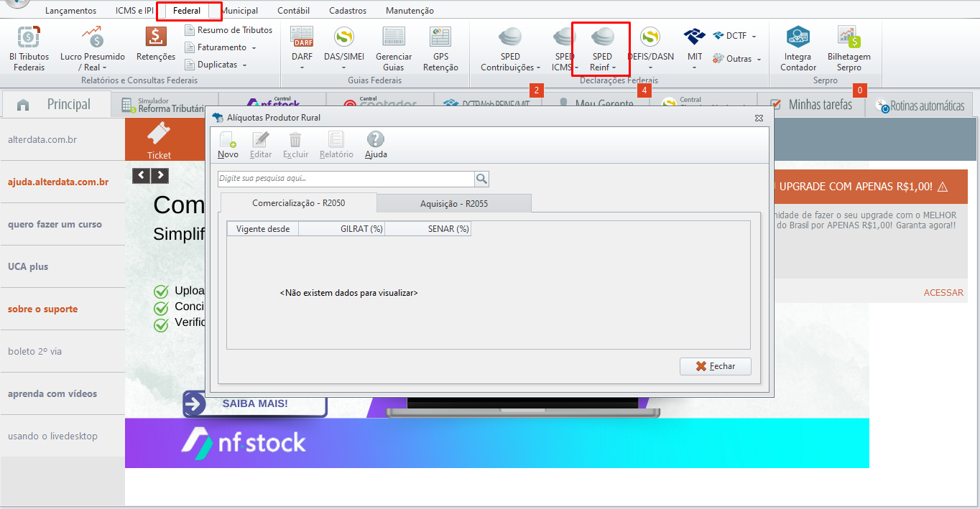This screenshot has height=509, width=980.
Task: Open the Principal home tab
Action: pos(56,105)
